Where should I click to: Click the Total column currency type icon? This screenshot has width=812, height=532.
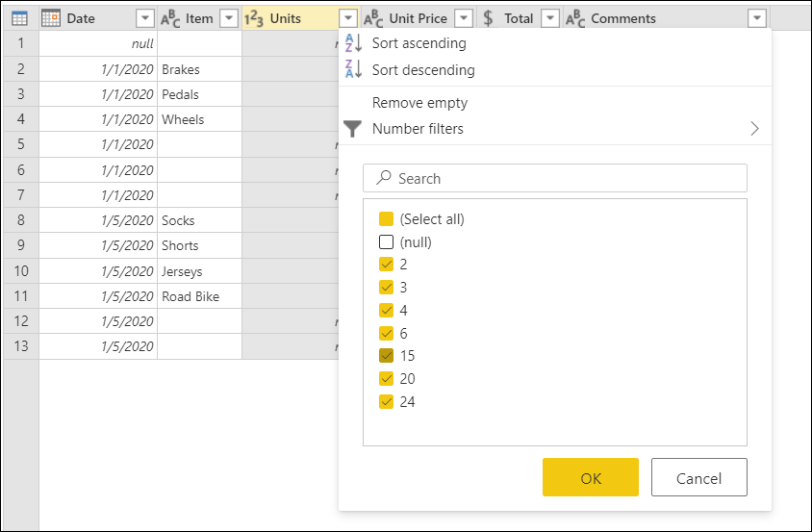(x=488, y=18)
